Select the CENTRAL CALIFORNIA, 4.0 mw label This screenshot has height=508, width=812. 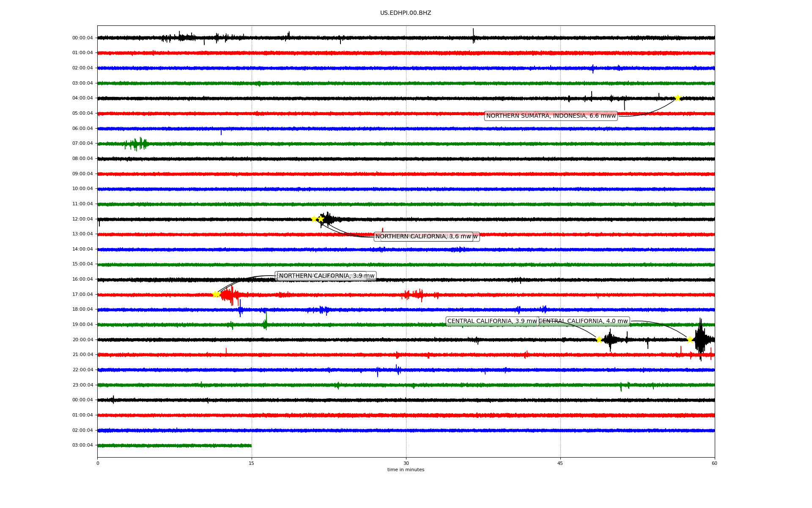(584, 321)
